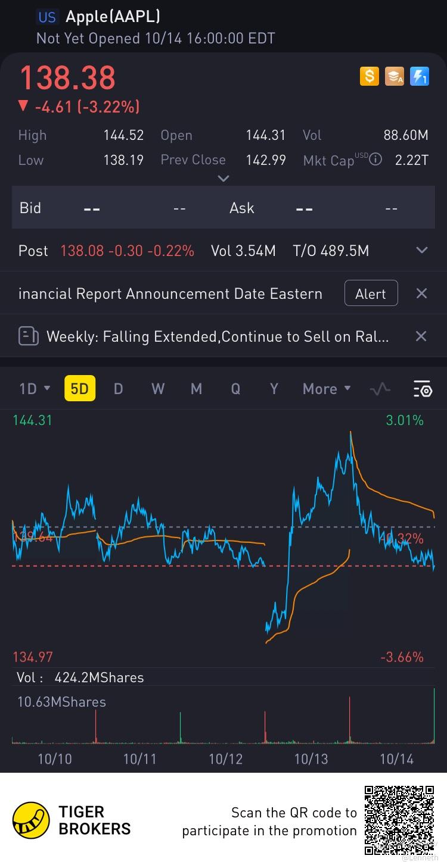The height and width of the screenshot is (868, 447).
Task: Open the market cap info icon
Action: (375, 159)
